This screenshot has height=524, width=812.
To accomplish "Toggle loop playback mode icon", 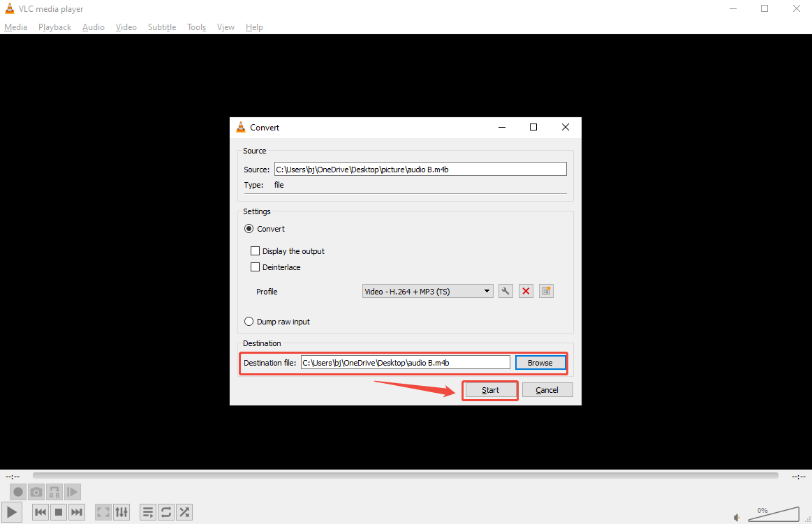I will (x=166, y=512).
